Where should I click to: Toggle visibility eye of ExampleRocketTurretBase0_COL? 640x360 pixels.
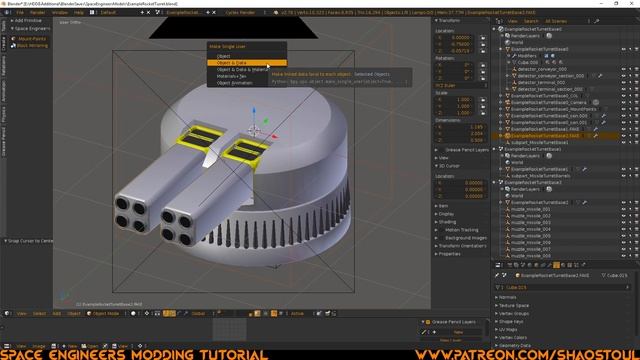[624, 96]
